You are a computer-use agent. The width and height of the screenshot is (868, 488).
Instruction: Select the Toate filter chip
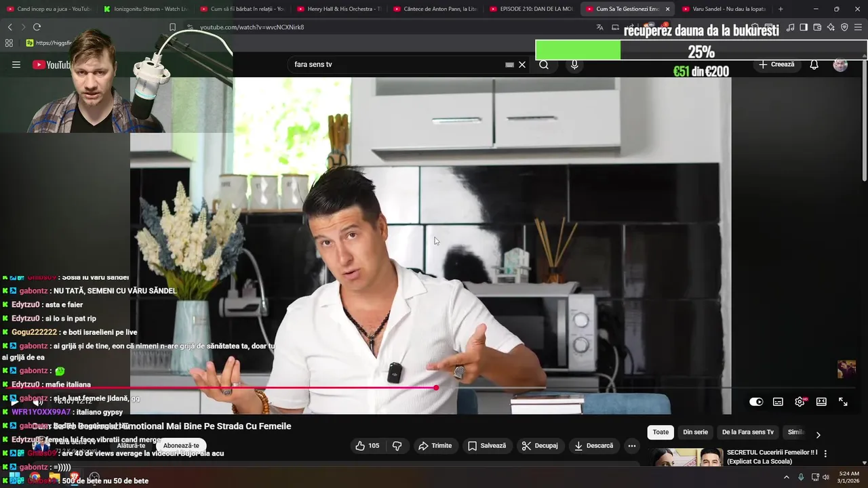(660, 432)
